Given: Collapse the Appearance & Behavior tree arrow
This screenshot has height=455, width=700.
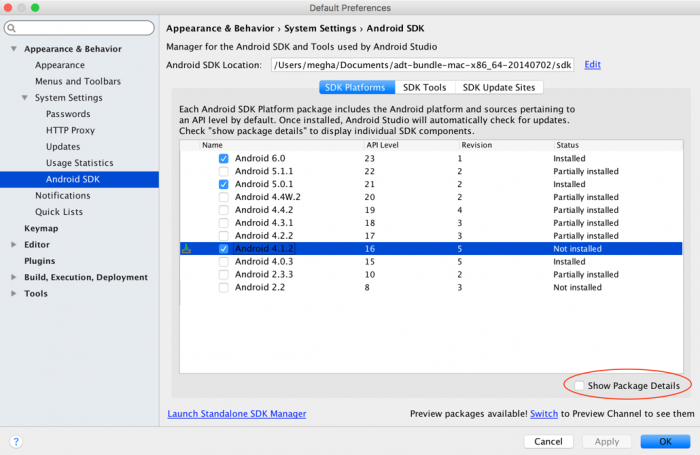Looking at the screenshot, I should click(x=14, y=49).
